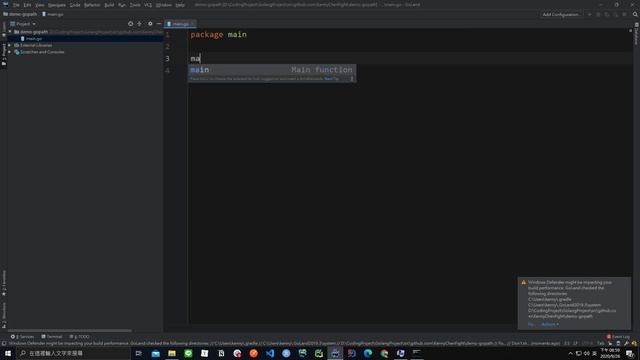Screen dimensions: 640x360
Task: Open the Event Log in status bar
Action: [618, 337]
